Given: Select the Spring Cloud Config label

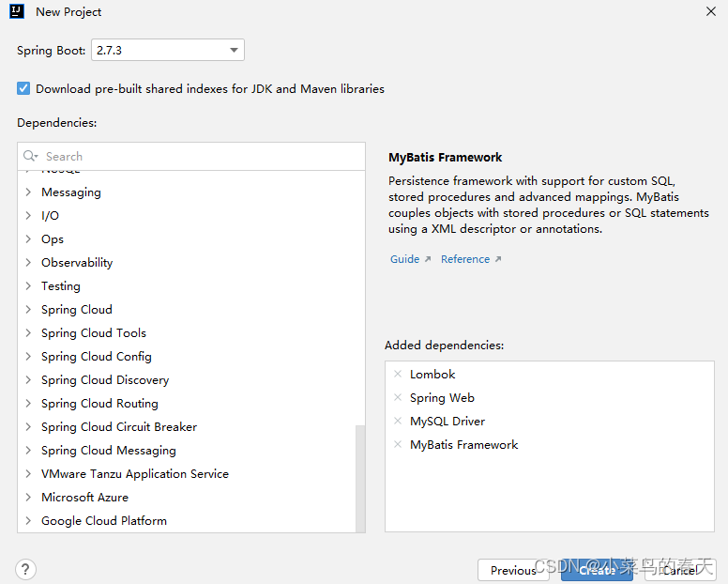Looking at the screenshot, I should pyautogui.click(x=96, y=357).
